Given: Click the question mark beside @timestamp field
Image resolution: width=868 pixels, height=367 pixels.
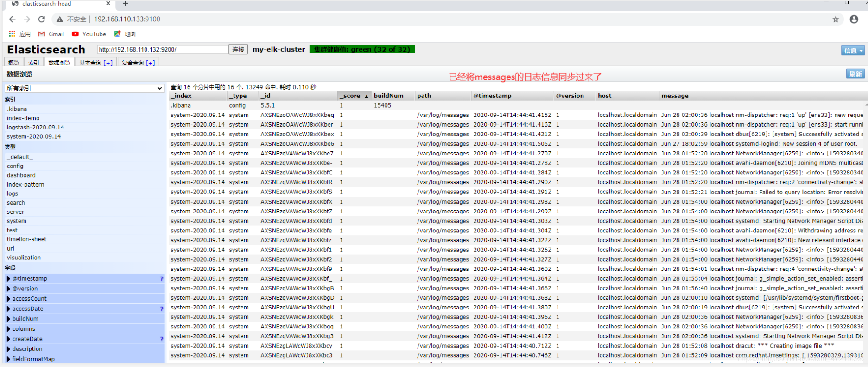Looking at the screenshot, I should [x=161, y=278].
